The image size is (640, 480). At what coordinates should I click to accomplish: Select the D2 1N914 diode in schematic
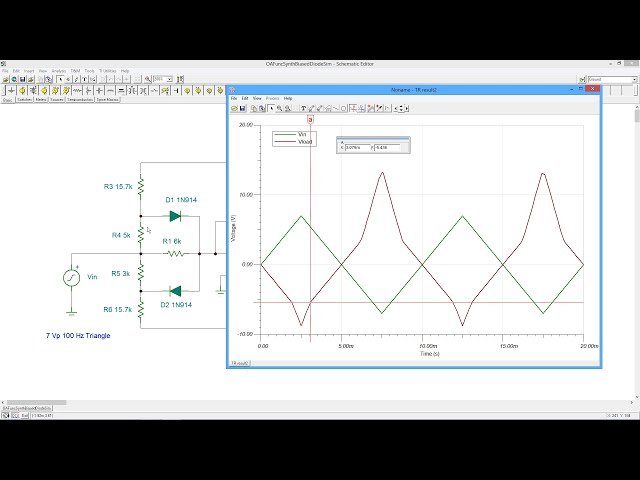click(x=175, y=291)
